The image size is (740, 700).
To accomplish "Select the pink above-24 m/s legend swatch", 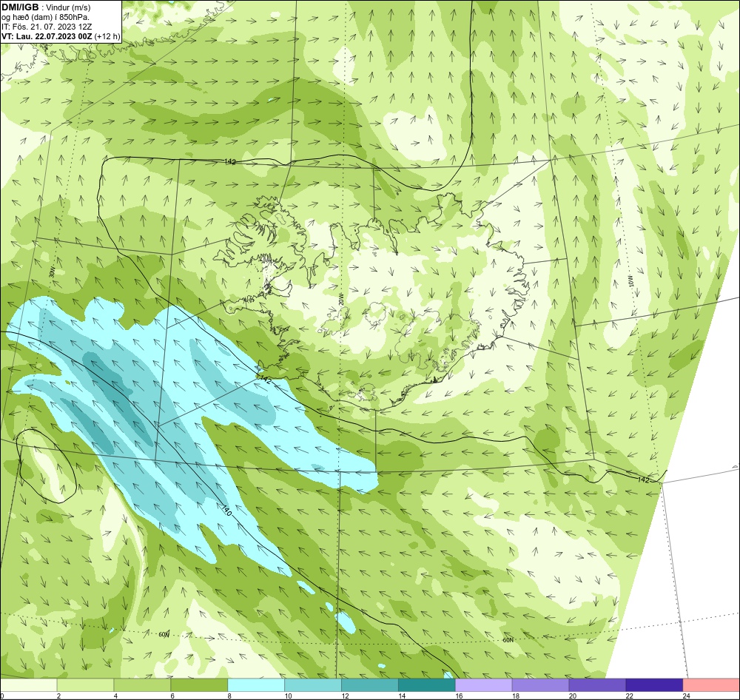I will tap(711, 684).
